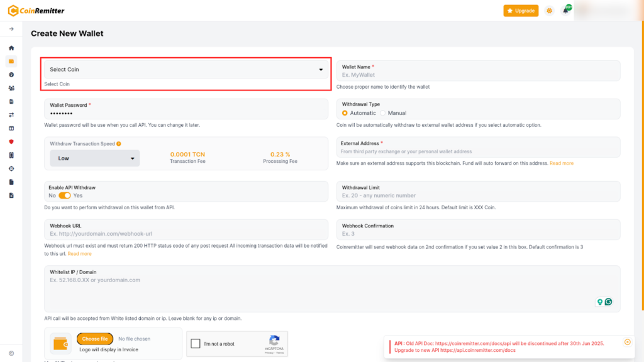
Task: Toggle the Enable API Withdraw switch
Action: [65, 195]
